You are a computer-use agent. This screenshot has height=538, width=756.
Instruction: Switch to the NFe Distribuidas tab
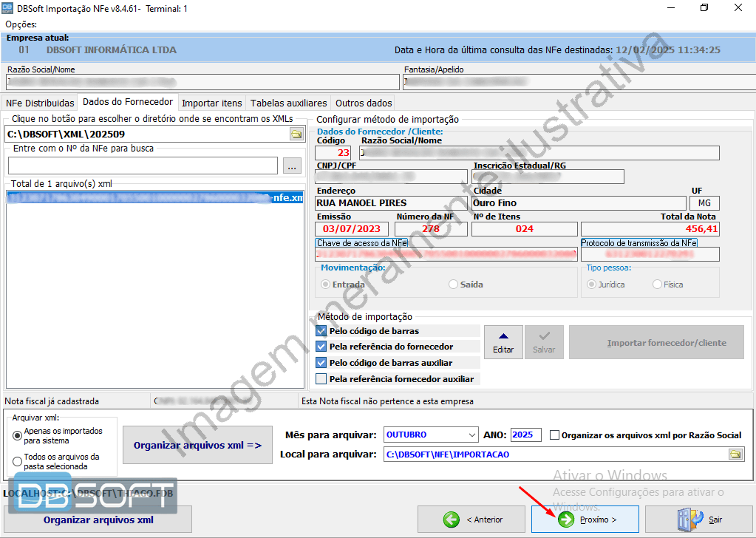(40, 103)
